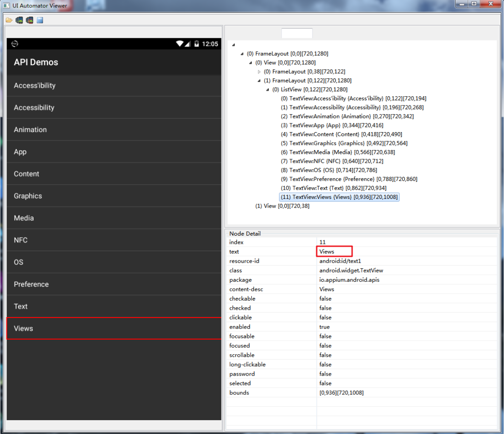Click the checkable property value false
The image size is (504, 434).
pyautogui.click(x=325, y=299)
